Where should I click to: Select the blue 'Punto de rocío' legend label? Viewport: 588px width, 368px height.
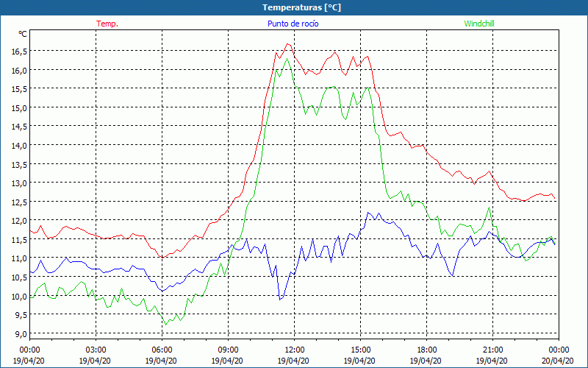tap(293, 24)
